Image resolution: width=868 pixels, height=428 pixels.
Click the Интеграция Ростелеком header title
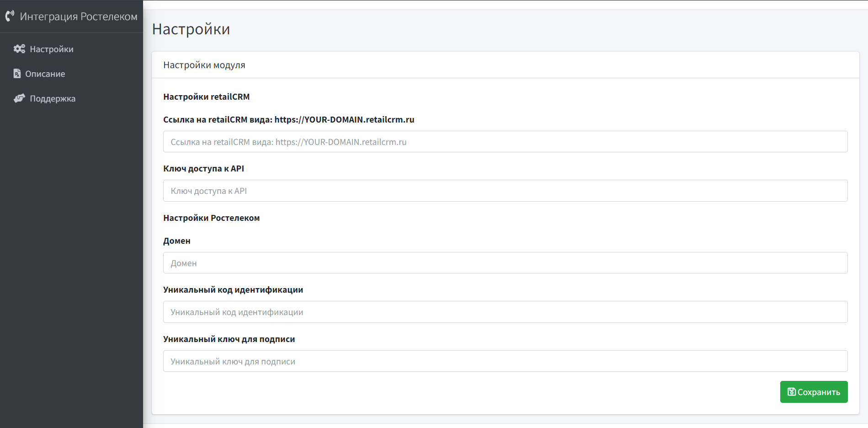(79, 16)
